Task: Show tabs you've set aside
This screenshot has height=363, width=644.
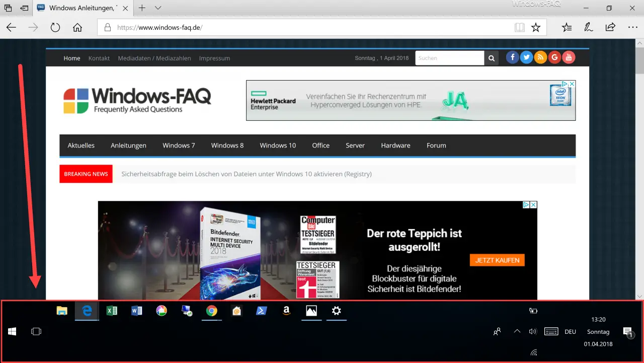Action: (8, 8)
